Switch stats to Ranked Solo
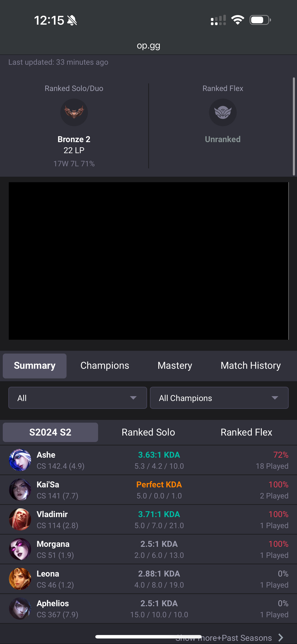The image size is (297, 644). point(148,432)
